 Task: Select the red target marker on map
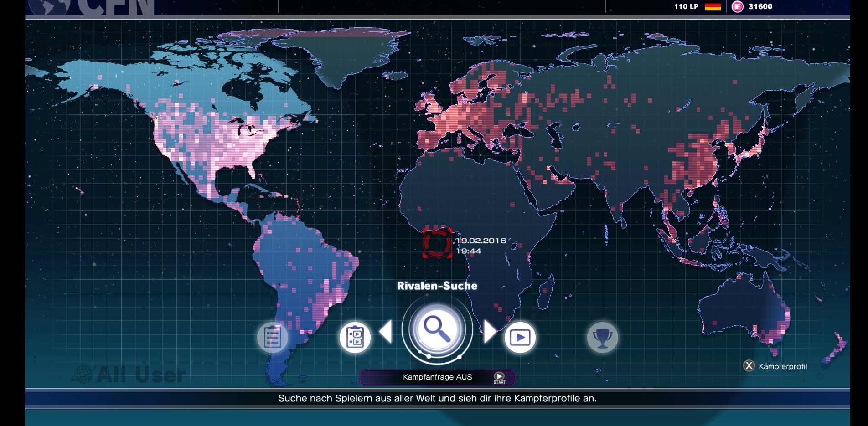(438, 243)
